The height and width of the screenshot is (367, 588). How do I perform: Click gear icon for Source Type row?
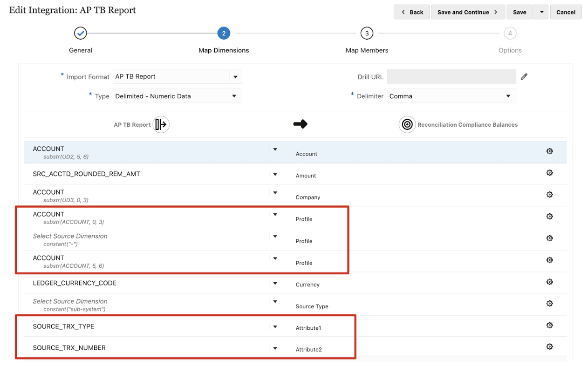[549, 304]
